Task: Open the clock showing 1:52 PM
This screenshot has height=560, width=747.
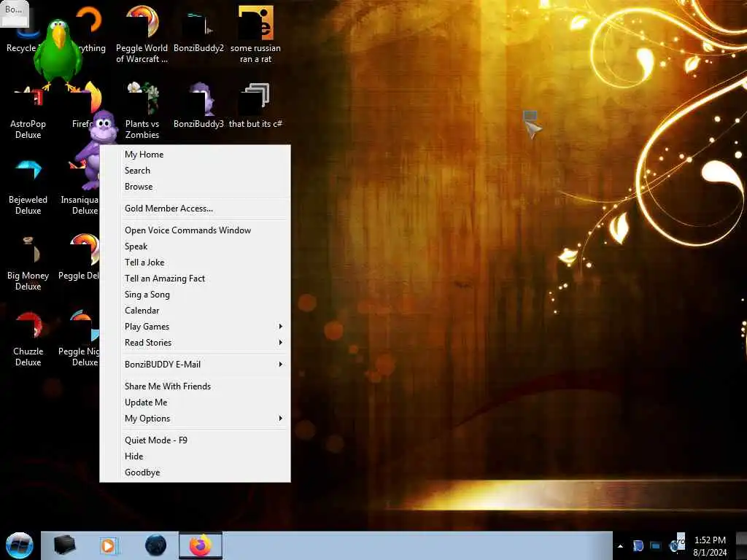Action: (710, 546)
